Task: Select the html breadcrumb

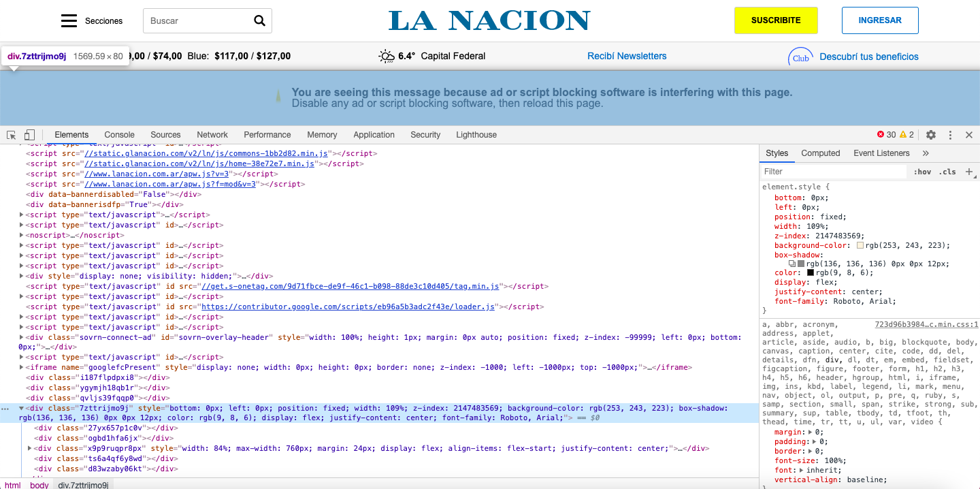Action: [x=13, y=485]
